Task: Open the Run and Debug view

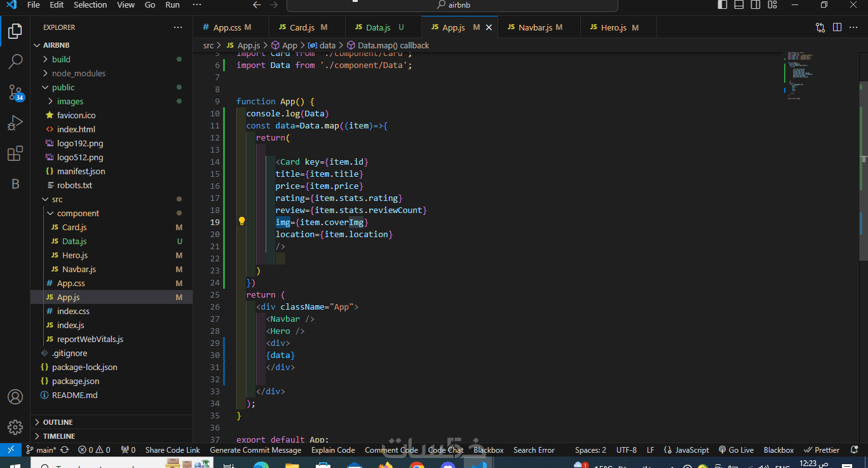Action: [15, 123]
